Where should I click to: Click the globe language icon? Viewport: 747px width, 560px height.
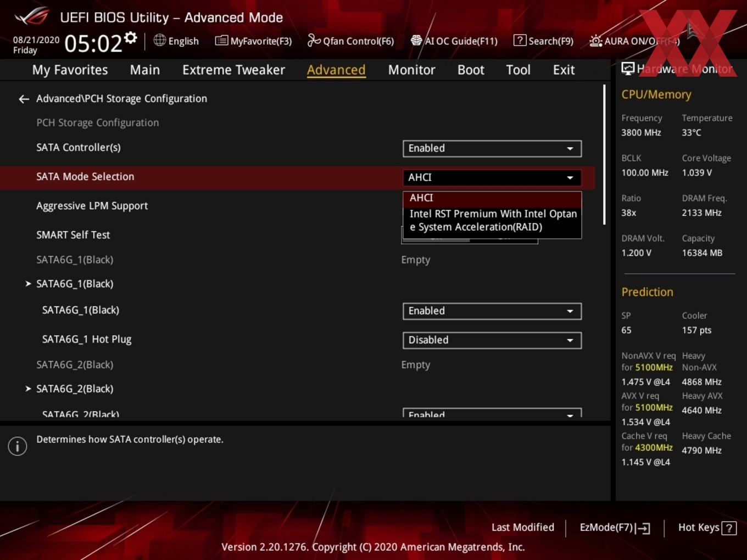[x=159, y=40]
